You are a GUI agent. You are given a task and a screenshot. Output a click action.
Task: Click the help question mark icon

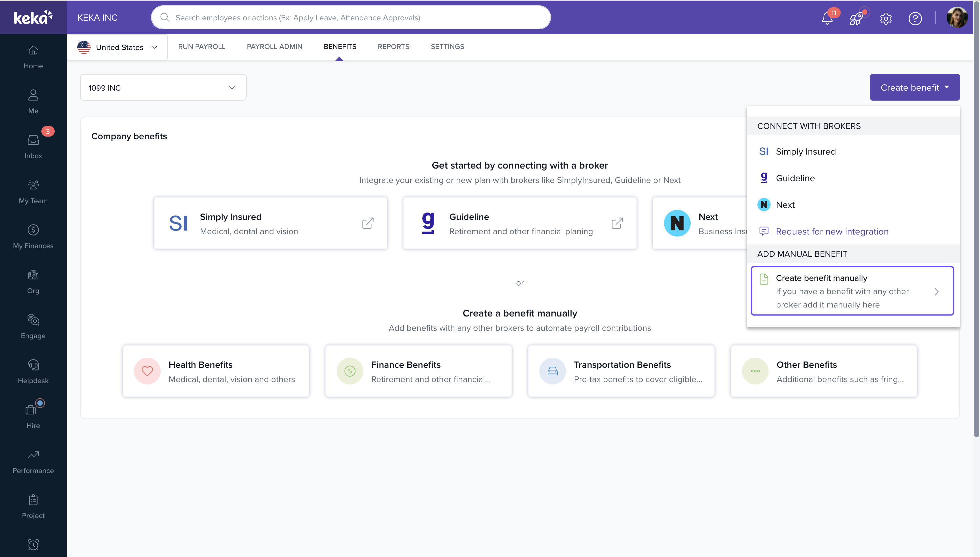click(x=915, y=18)
